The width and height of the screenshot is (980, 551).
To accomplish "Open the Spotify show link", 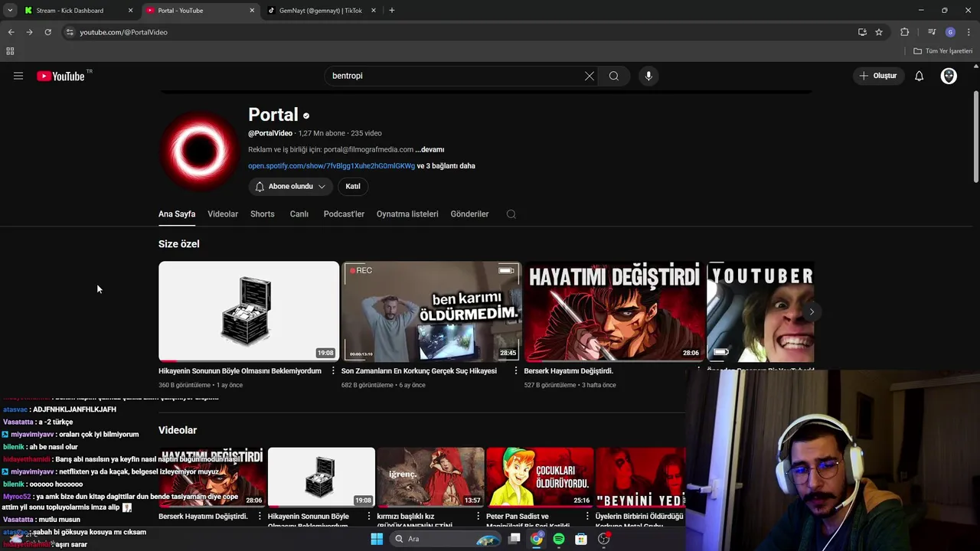I will coord(332,166).
